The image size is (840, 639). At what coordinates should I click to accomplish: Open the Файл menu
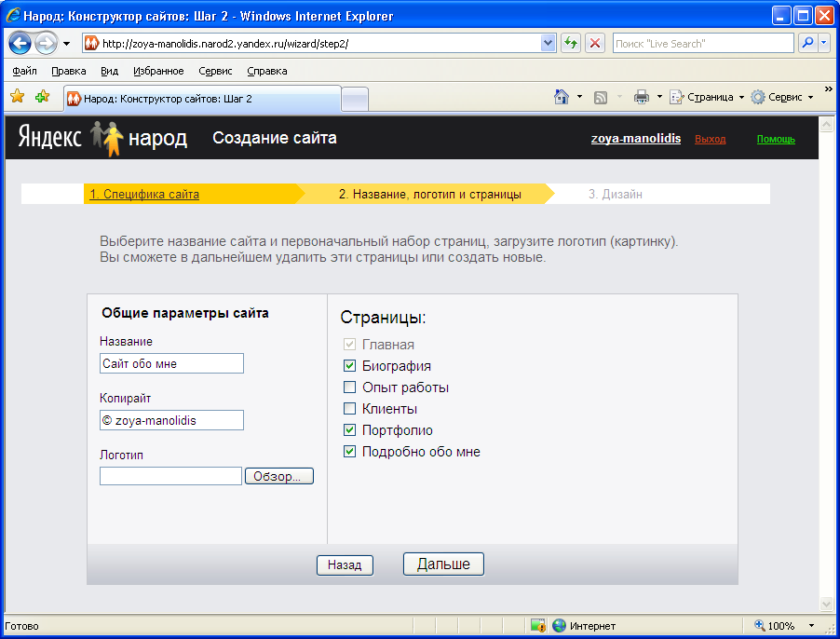click(x=24, y=71)
